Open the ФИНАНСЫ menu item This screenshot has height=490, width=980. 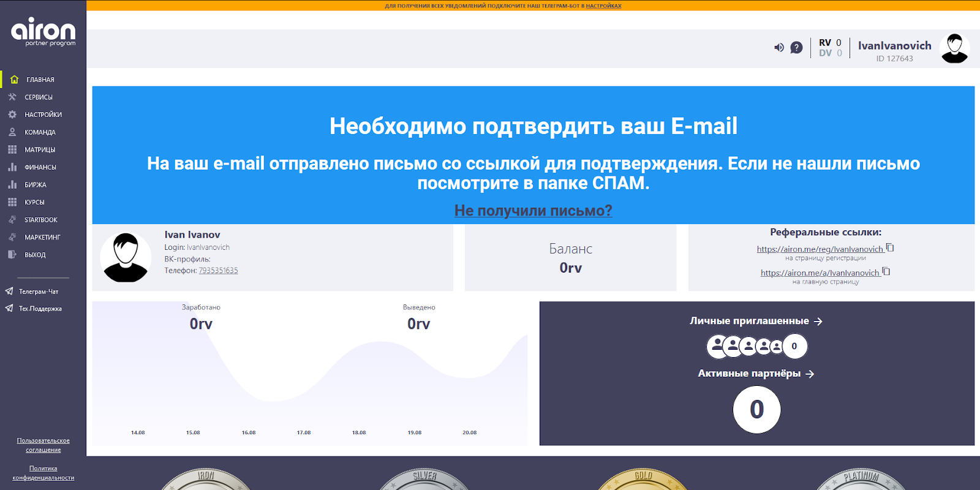[40, 167]
